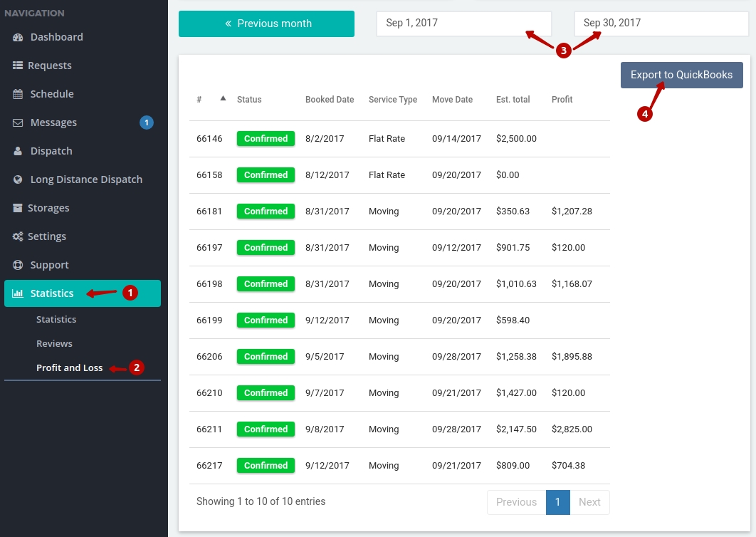
Task: Open the Sep 30, 2017 end date field
Action: click(661, 24)
